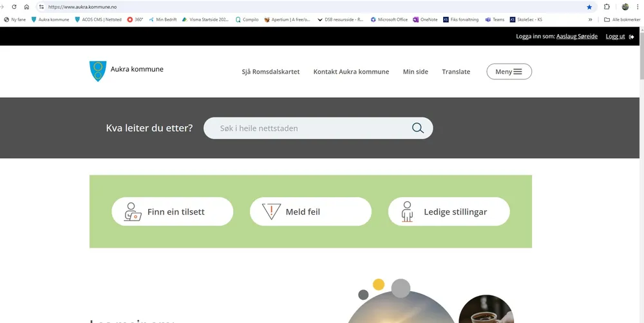Expand the hidden bookmarks overflow chevron
The image size is (644, 323).
point(590,19)
